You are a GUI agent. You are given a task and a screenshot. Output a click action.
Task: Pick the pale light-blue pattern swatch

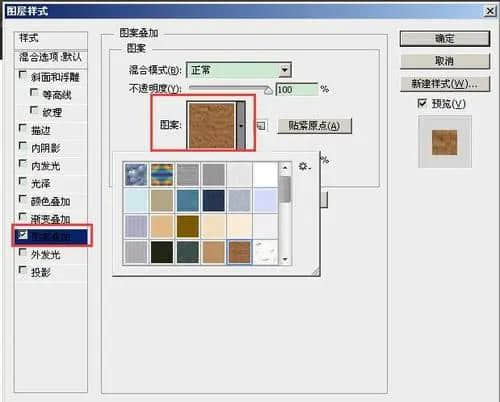click(136, 200)
